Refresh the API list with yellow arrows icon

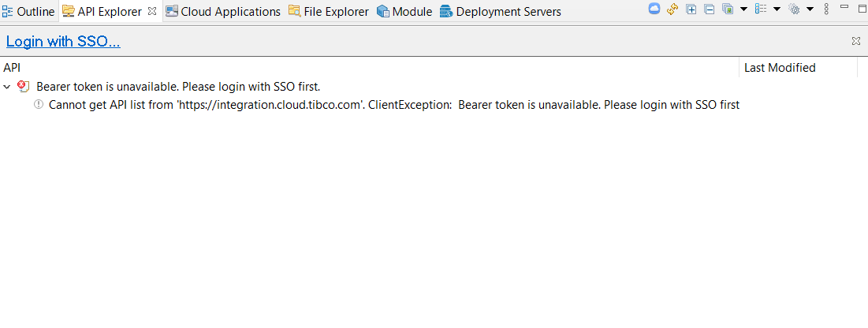pyautogui.click(x=672, y=9)
